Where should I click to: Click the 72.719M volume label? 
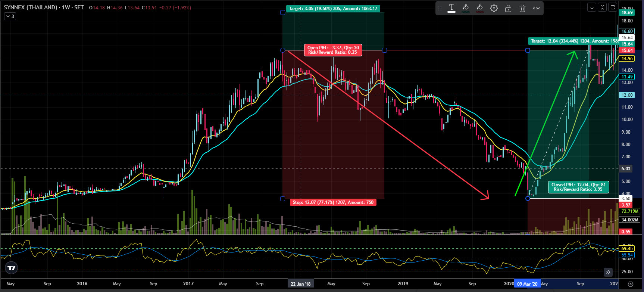pos(629,211)
